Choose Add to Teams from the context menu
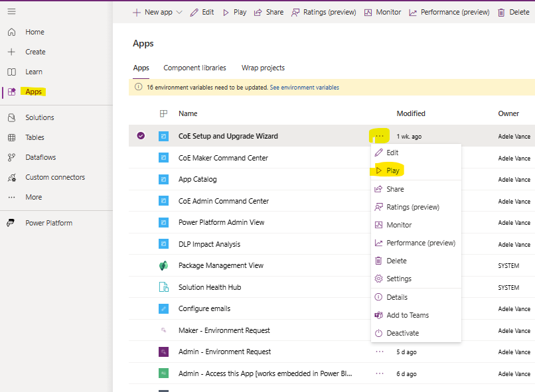The image size is (535, 392). coord(408,315)
